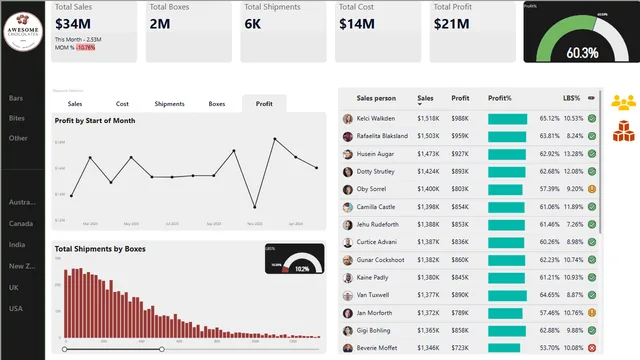Click Jan Morforth's orange warning icon
Viewport: 640px width, 360px height.
pos(592,313)
